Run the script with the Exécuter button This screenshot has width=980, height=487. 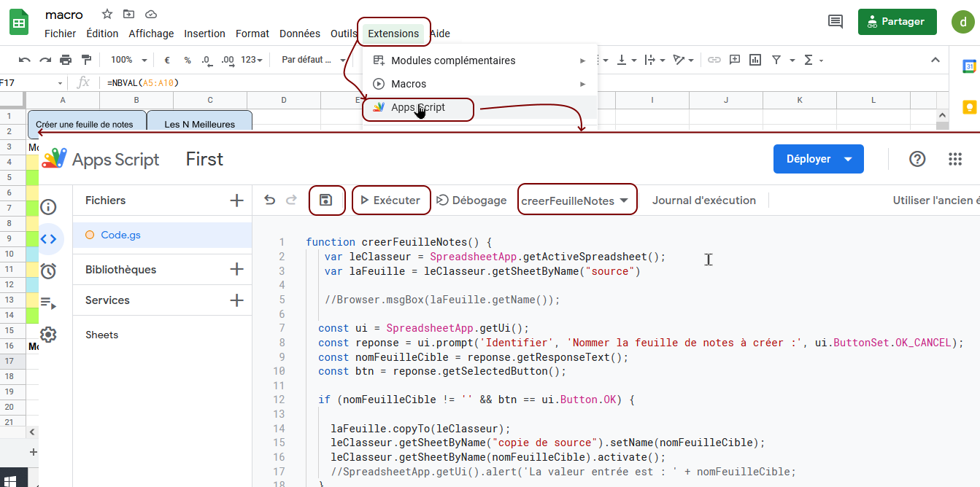pyautogui.click(x=391, y=200)
